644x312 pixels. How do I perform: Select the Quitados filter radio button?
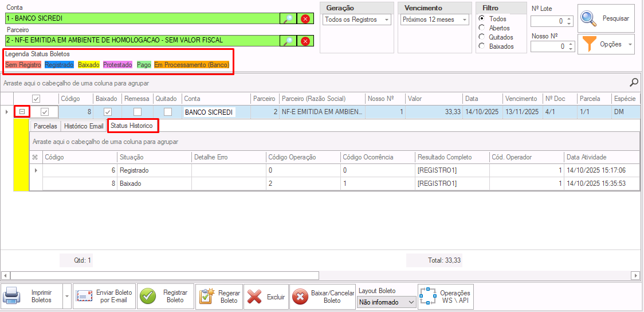tap(482, 37)
